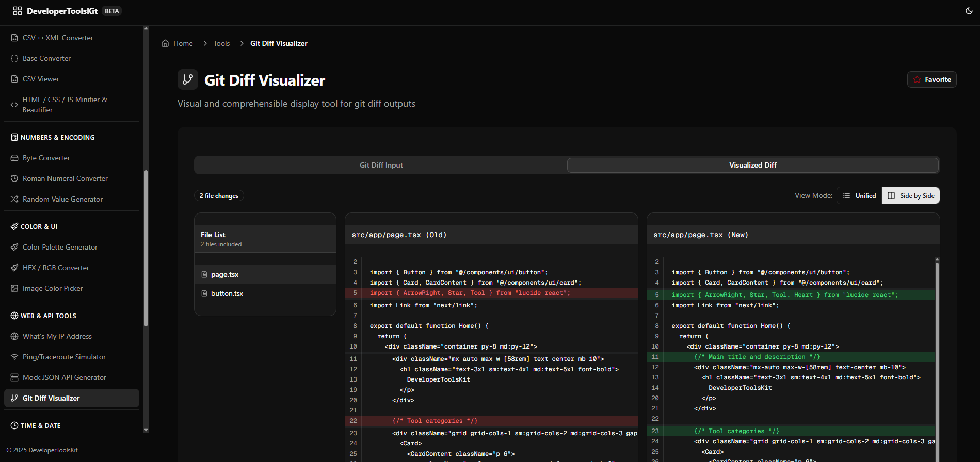Toggle dark mode moon icon

tap(969, 11)
